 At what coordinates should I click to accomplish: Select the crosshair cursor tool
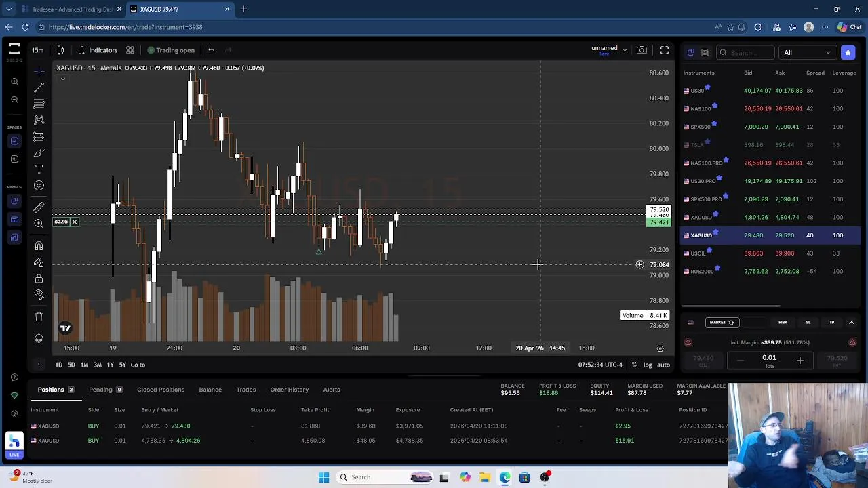39,71
